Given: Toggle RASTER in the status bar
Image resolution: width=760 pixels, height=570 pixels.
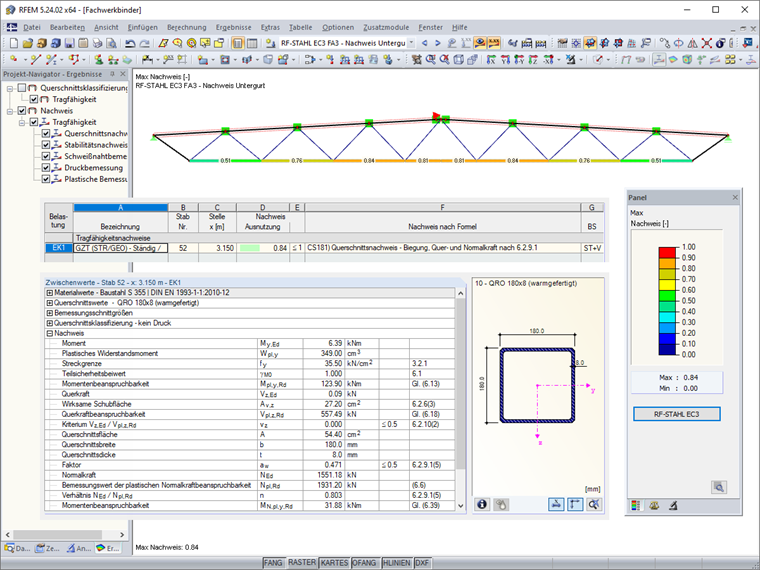Looking at the screenshot, I should tap(302, 563).
